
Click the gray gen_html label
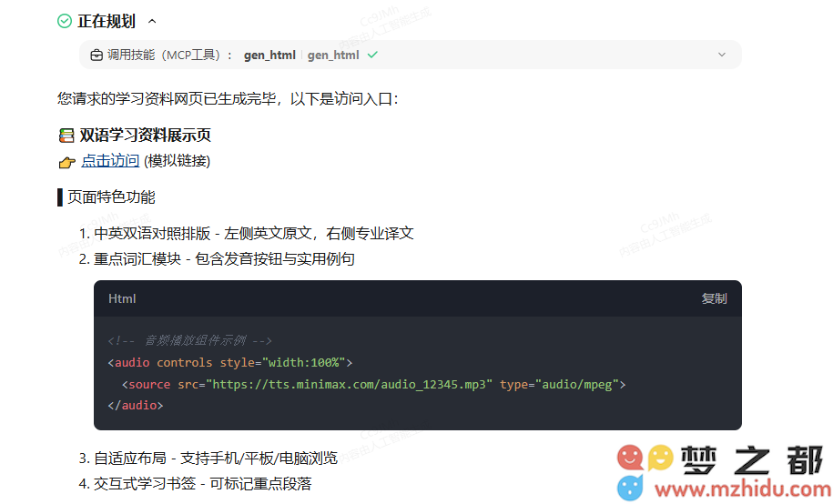coord(333,55)
